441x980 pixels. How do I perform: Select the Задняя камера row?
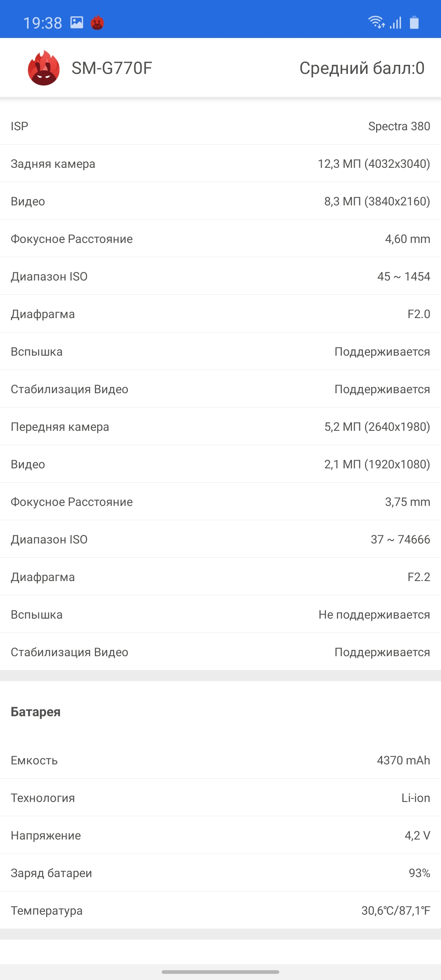point(220,164)
